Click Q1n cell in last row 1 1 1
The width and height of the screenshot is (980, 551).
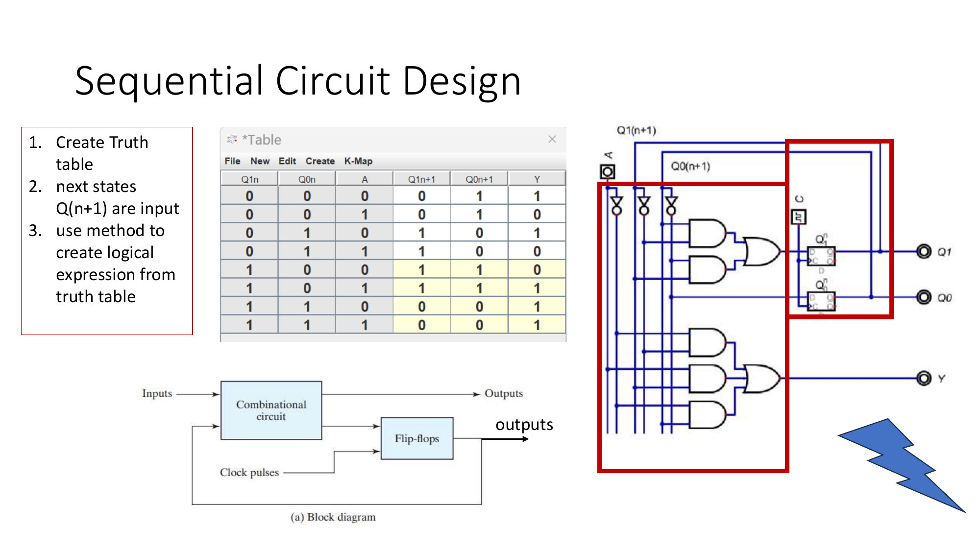249,325
